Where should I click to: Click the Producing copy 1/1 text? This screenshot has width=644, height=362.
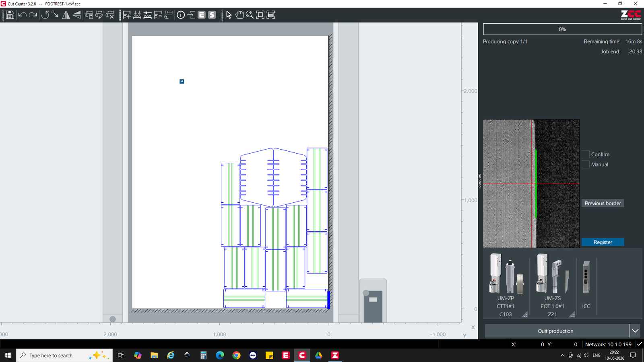click(x=505, y=41)
